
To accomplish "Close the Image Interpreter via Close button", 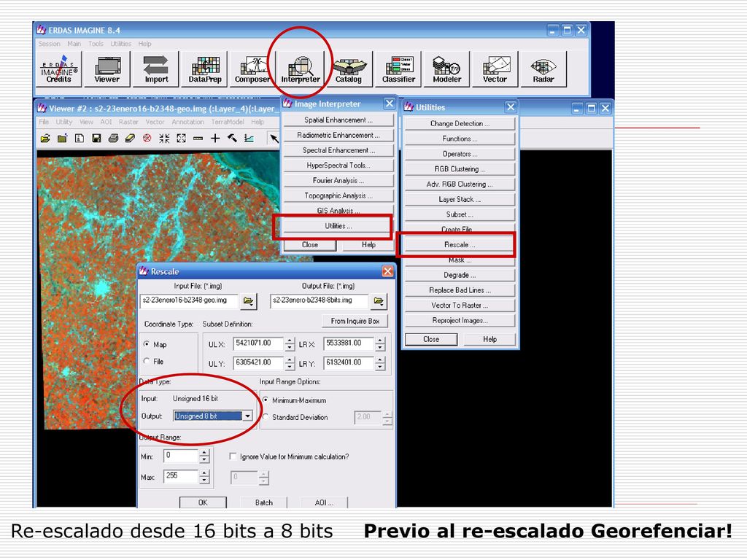I will click(x=310, y=245).
